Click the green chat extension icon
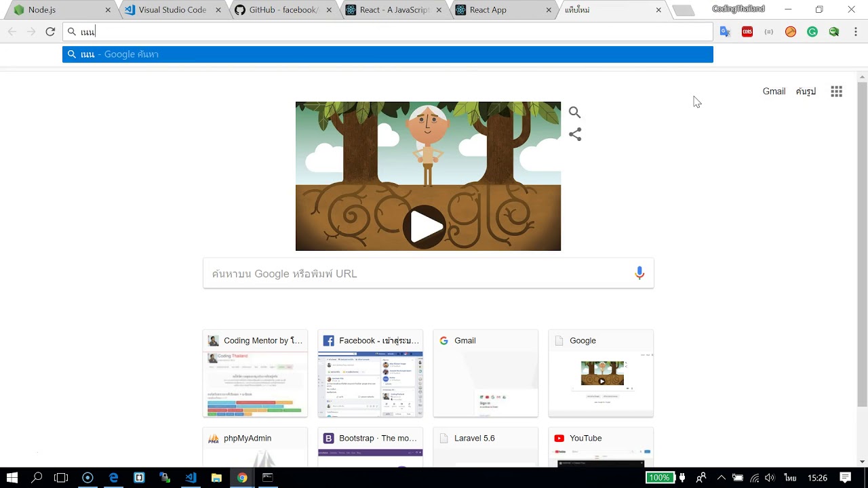 [834, 32]
